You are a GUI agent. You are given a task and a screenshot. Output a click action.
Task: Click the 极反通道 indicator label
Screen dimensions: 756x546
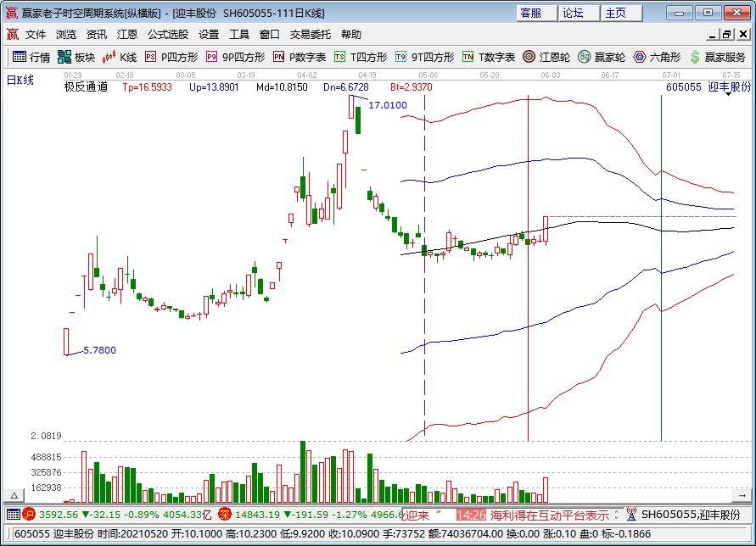86,87
